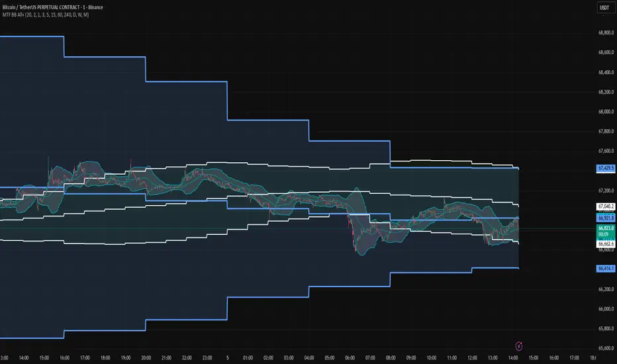
Task: Click the 23:00 time axis label
Action: click(207, 358)
